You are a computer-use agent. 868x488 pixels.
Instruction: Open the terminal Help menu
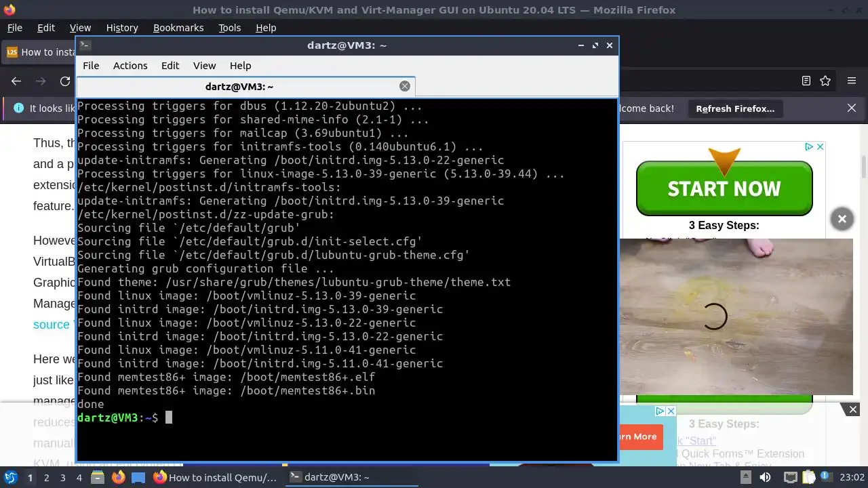(241, 66)
